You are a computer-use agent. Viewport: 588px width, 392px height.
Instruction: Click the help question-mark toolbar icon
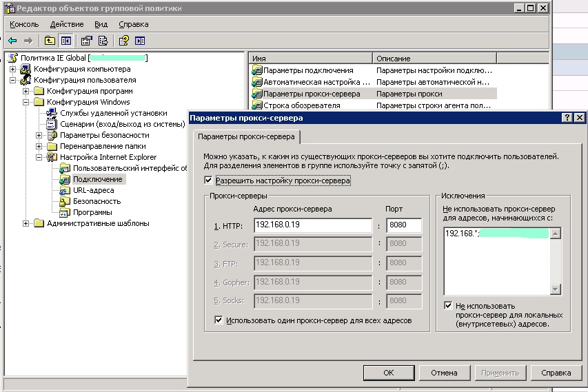pyautogui.click(x=124, y=41)
